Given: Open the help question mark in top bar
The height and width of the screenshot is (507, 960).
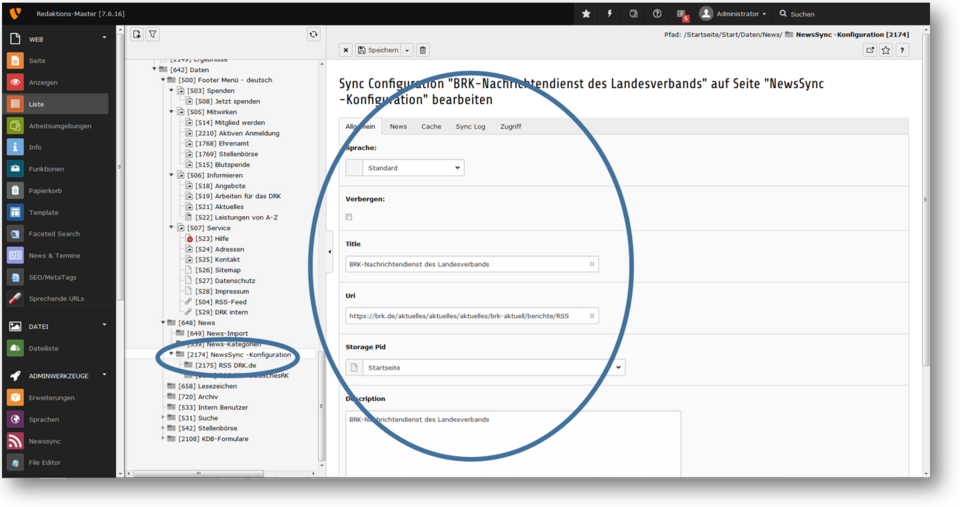Looking at the screenshot, I should point(657,14).
